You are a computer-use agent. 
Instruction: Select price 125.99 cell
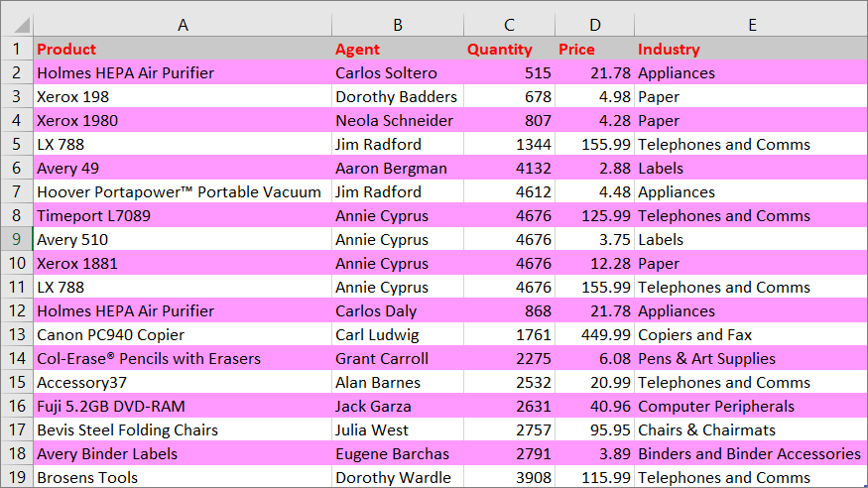pos(594,215)
